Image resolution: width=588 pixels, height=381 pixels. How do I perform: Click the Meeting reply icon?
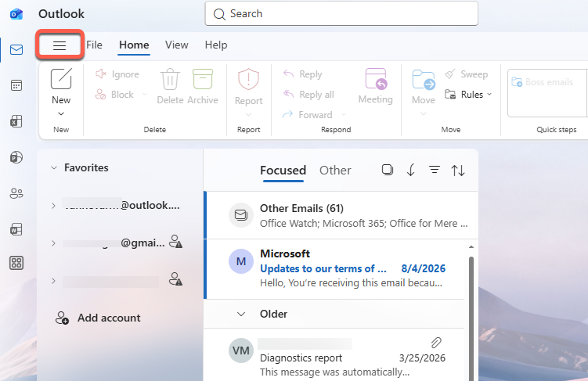[376, 79]
